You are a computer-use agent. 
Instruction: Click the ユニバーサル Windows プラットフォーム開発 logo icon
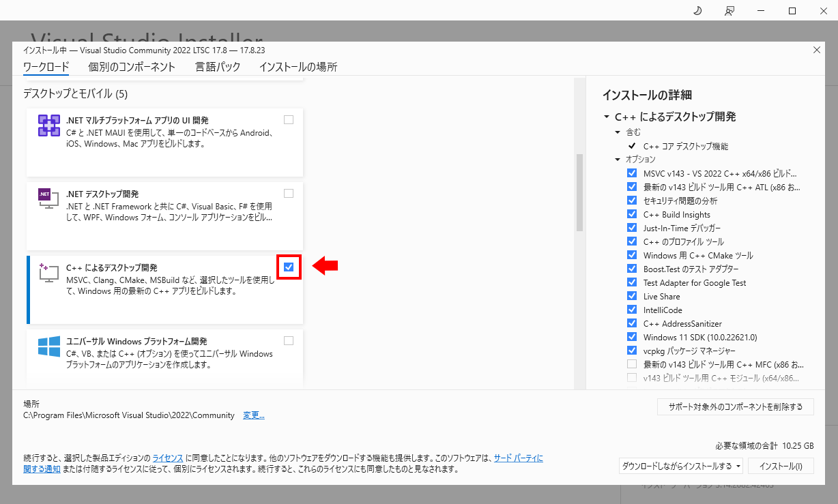tap(48, 346)
